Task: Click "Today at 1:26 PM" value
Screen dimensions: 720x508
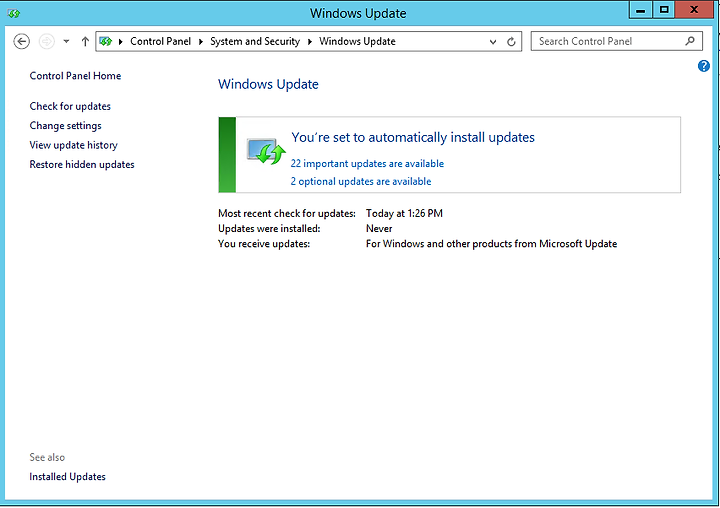Action: coord(404,214)
